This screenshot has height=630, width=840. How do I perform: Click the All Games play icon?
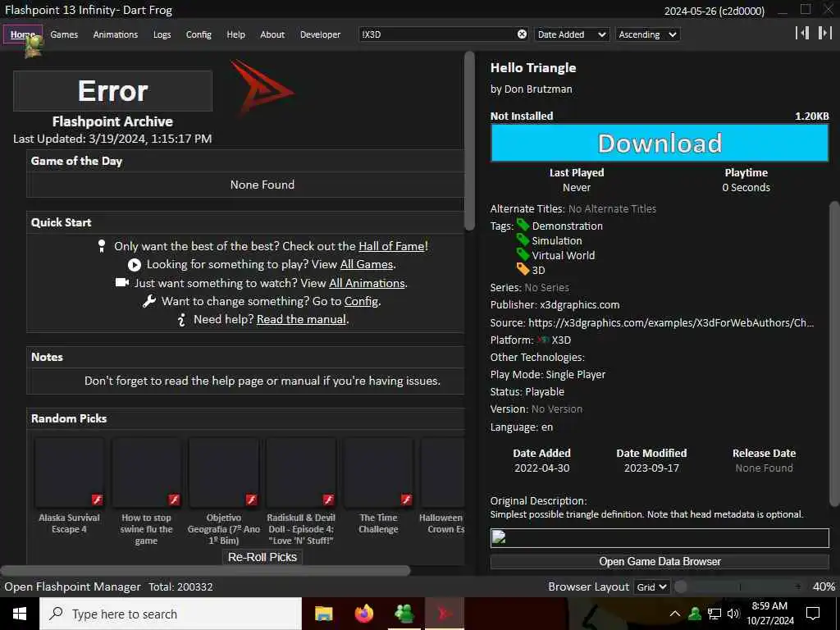[135, 265]
